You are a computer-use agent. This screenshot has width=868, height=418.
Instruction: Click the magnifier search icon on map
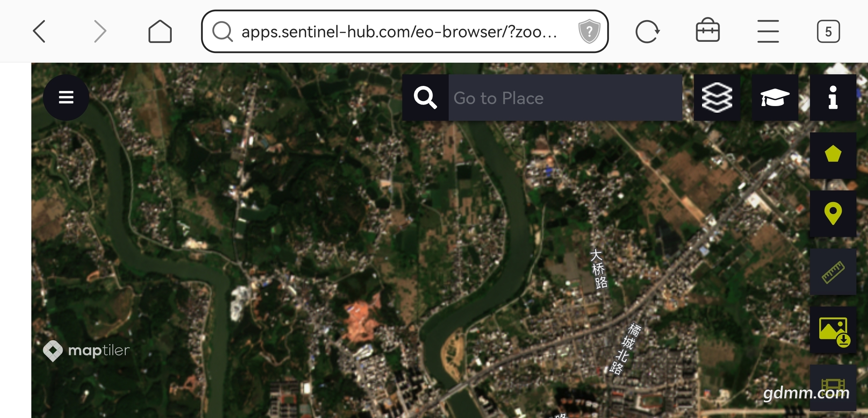coord(425,98)
